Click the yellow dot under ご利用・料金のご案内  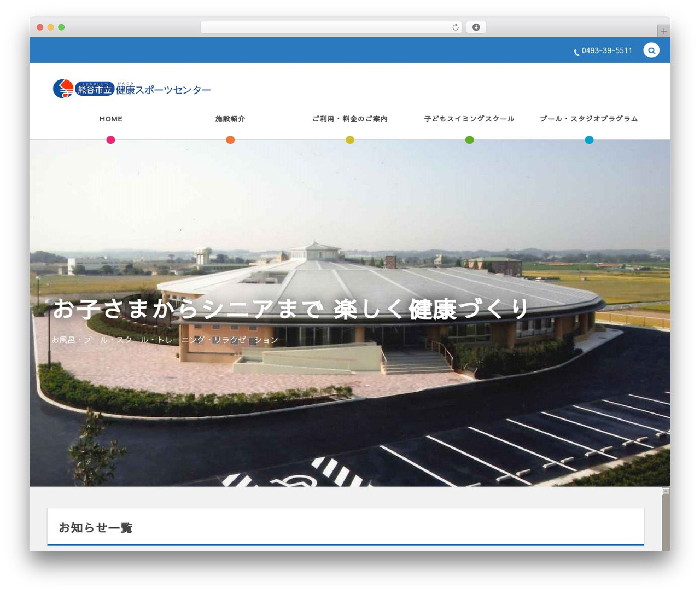tap(350, 140)
